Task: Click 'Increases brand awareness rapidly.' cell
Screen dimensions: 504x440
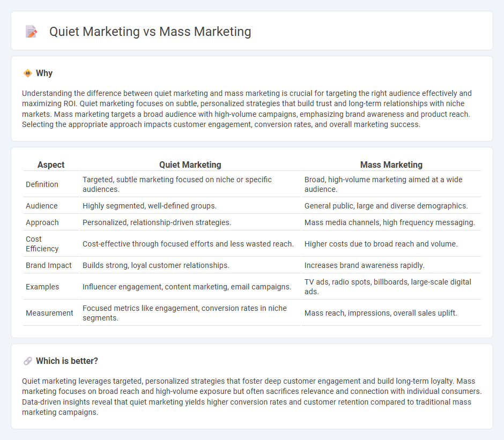Action: (391, 265)
